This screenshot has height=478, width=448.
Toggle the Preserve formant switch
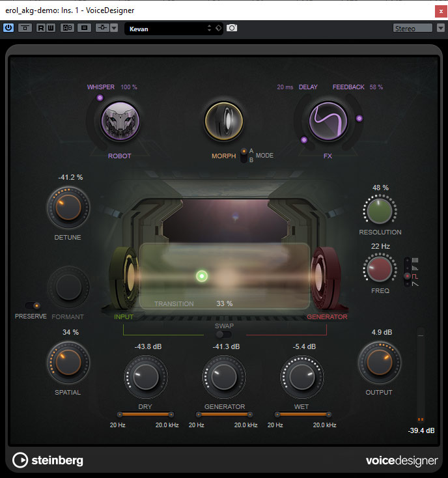(x=33, y=305)
